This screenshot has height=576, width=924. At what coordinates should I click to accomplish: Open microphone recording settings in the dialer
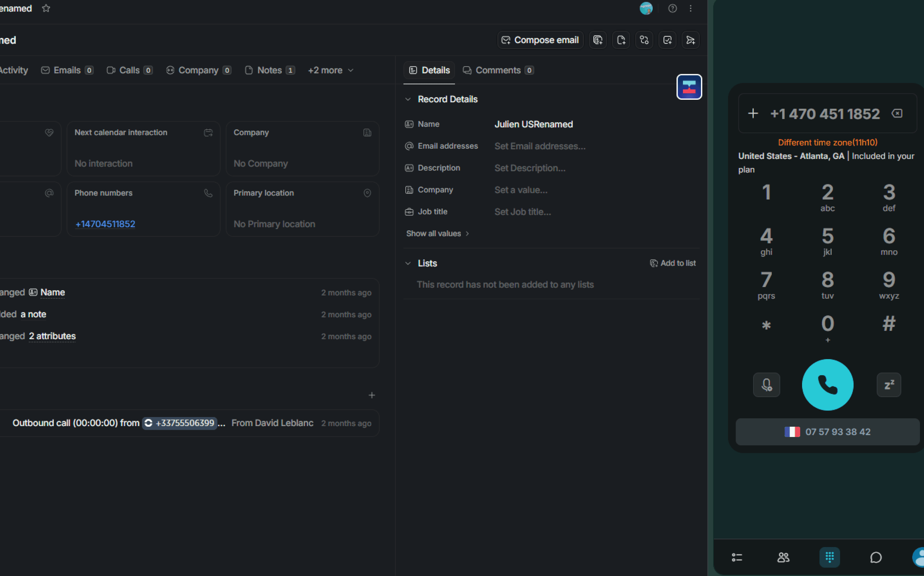coord(767,385)
